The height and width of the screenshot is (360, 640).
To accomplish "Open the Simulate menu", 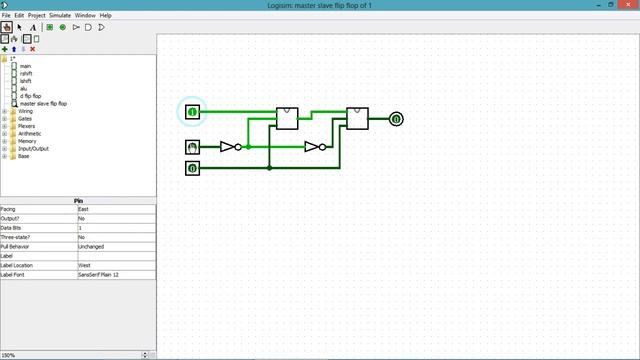I will point(60,15).
